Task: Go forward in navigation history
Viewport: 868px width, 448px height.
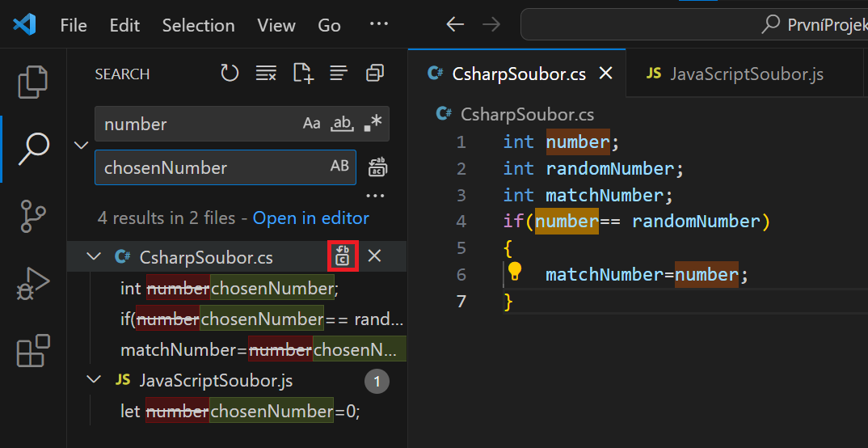Action: pos(491,24)
